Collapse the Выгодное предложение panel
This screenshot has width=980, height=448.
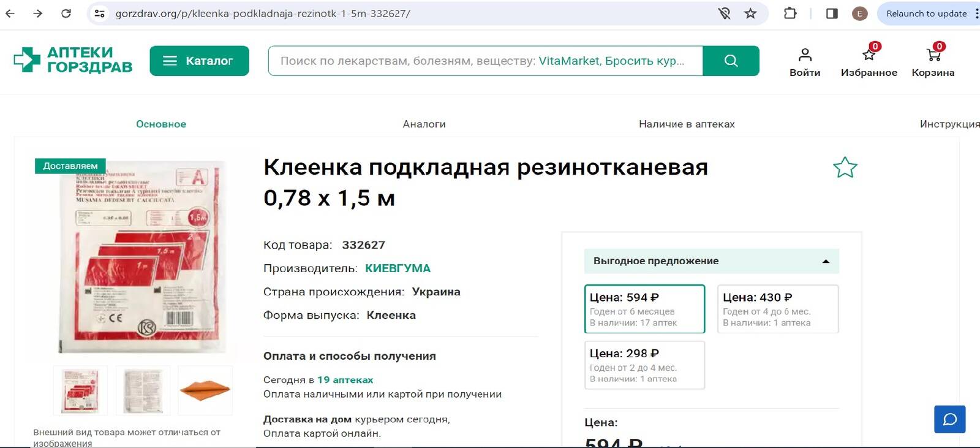(826, 261)
